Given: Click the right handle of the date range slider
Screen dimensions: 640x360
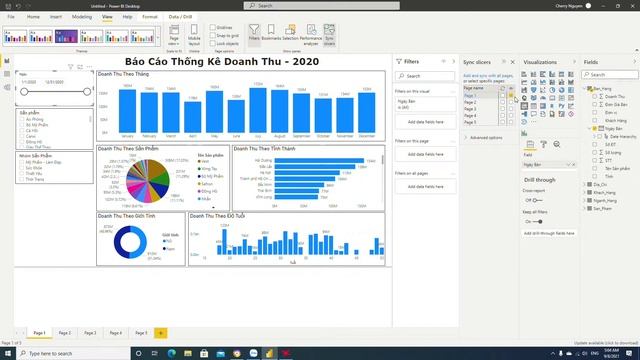Looking at the screenshot, I should [x=87, y=92].
